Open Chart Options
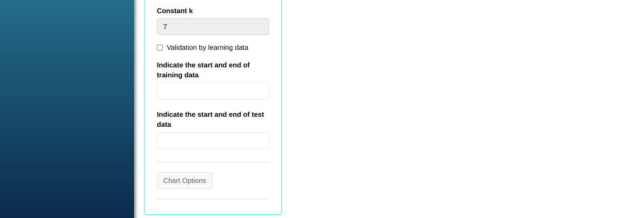Viewport: 644px width, 218px height. point(185,181)
